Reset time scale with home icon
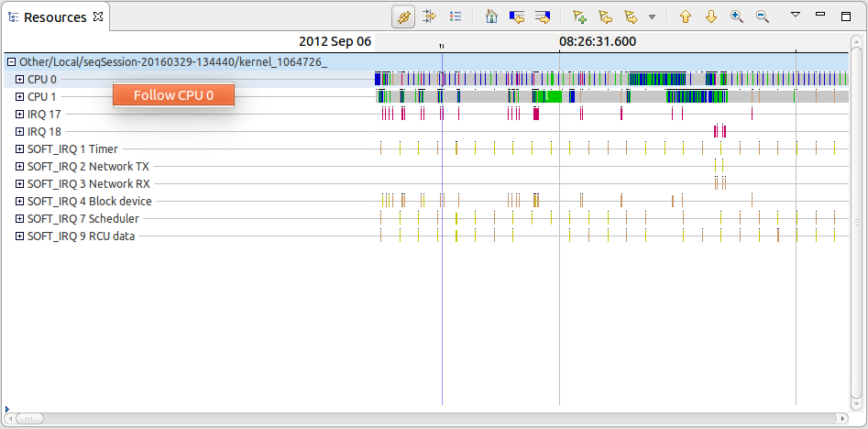Screen dimensions: 868x429 tap(491, 17)
